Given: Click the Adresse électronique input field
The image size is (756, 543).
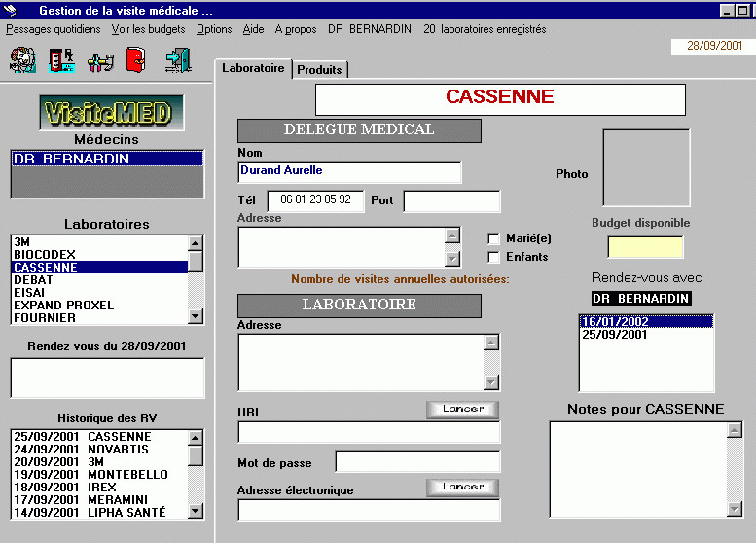Looking at the screenshot, I should pos(370,510).
